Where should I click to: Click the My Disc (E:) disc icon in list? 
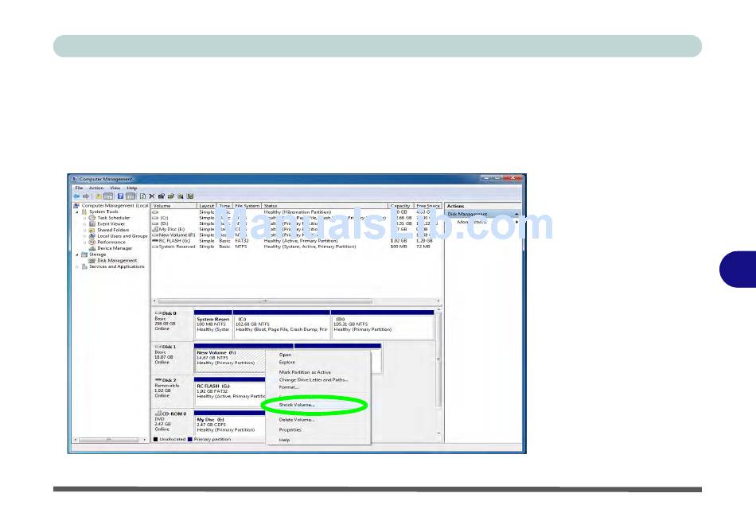tap(155, 229)
